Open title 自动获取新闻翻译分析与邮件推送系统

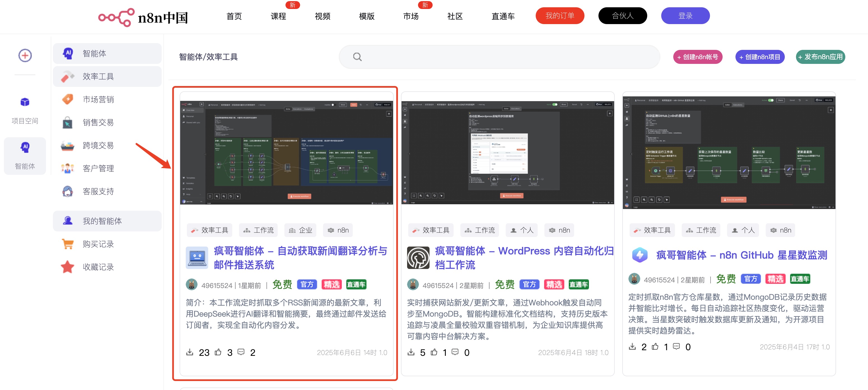click(301, 258)
